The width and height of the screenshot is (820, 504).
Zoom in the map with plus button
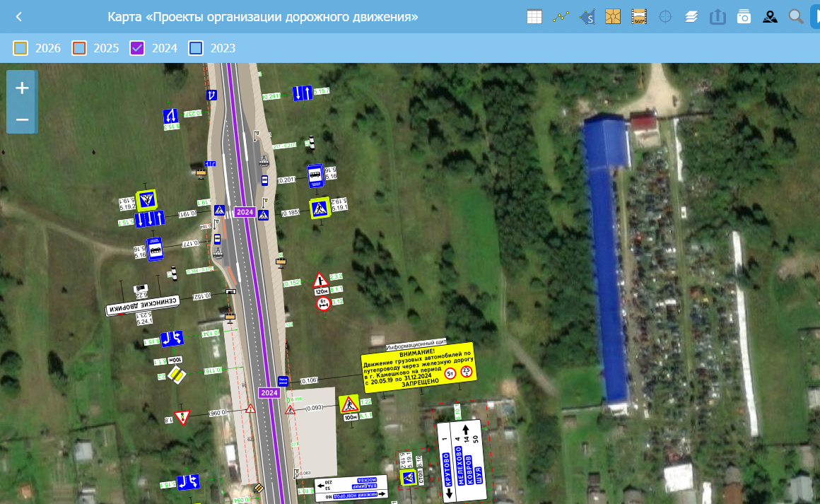click(x=22, y=88)
